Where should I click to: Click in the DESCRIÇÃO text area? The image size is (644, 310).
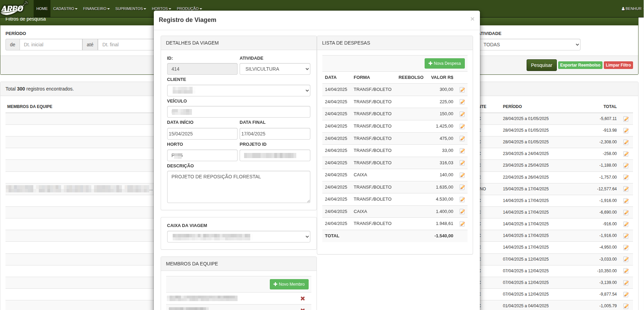point(238,187)
